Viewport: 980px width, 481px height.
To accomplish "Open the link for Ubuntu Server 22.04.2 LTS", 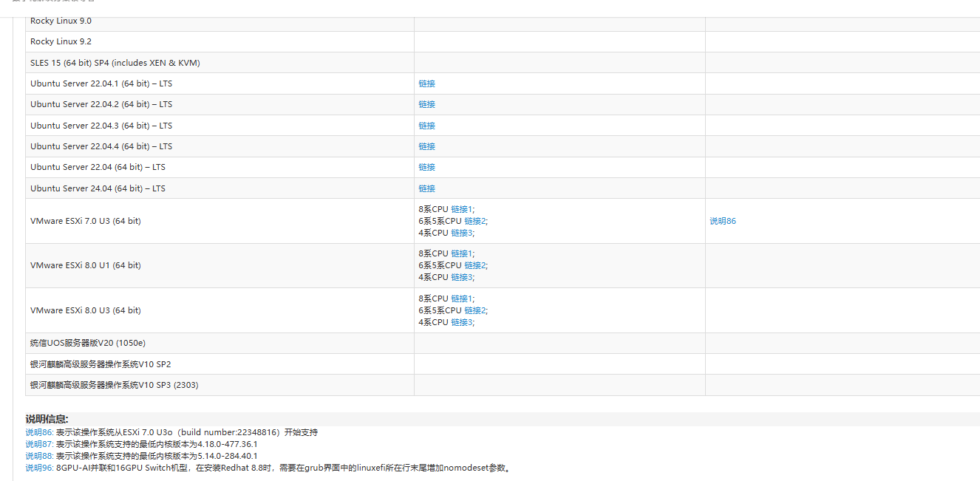I will [426, 104].
